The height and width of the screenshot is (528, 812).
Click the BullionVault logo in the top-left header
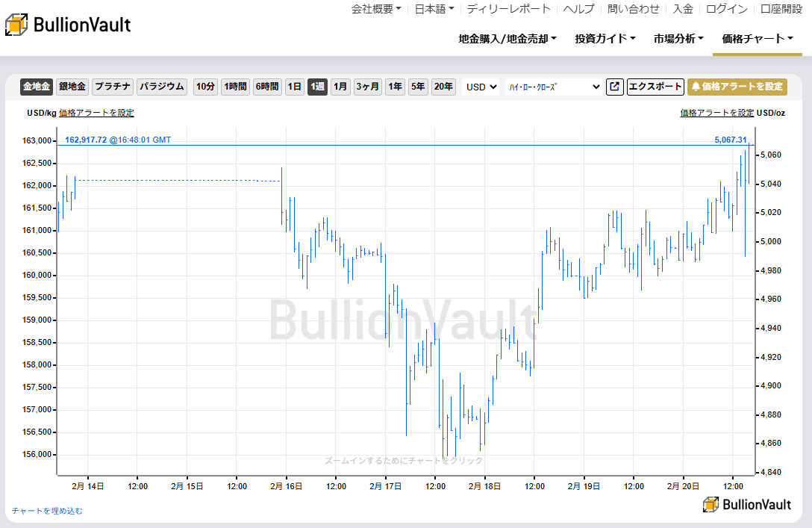(68, 24)
